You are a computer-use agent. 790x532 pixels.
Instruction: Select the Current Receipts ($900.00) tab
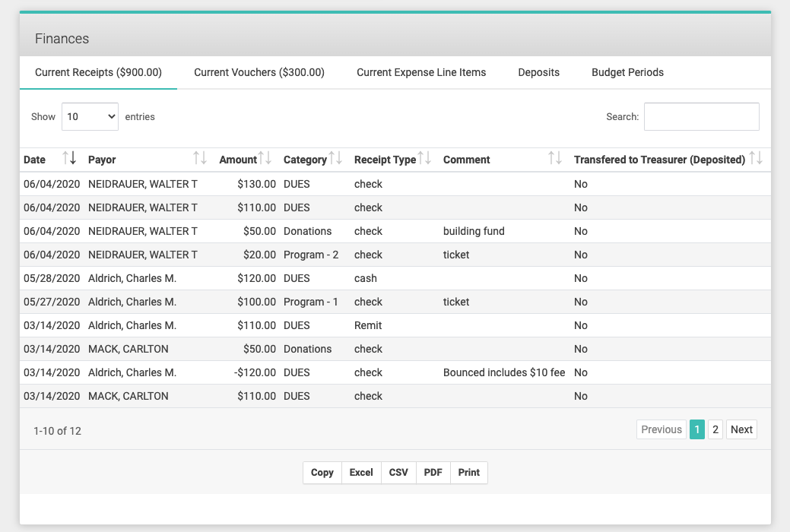98,72
